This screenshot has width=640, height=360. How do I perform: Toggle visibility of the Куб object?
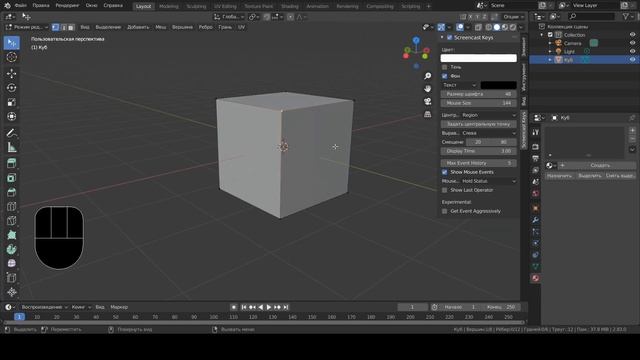(x=632, y=60)
